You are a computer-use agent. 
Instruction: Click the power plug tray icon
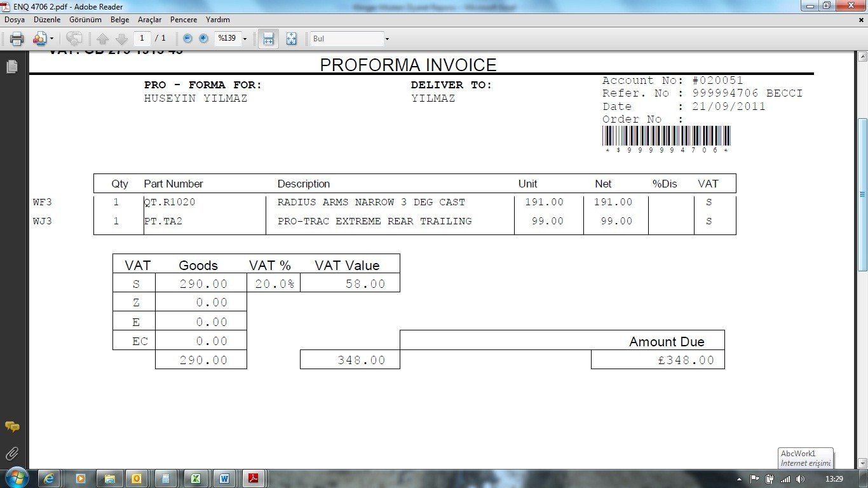770,479
